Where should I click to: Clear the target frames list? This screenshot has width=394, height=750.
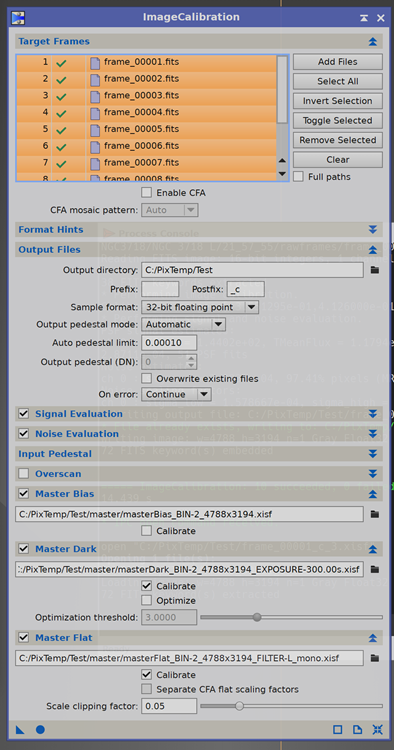(338, 160)
